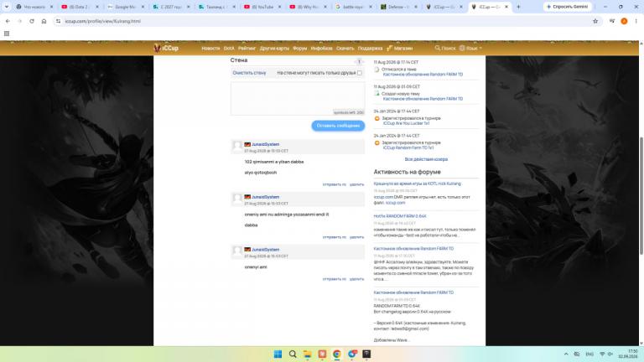This screenshot has width=644, height=362.
Task: Open File Explorer from the taskbar
Action: (x=307, y=354)
